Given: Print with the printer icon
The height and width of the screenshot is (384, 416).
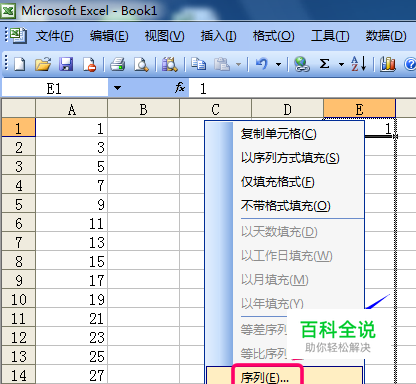Looking at the screenshot, I should point(117,64).
